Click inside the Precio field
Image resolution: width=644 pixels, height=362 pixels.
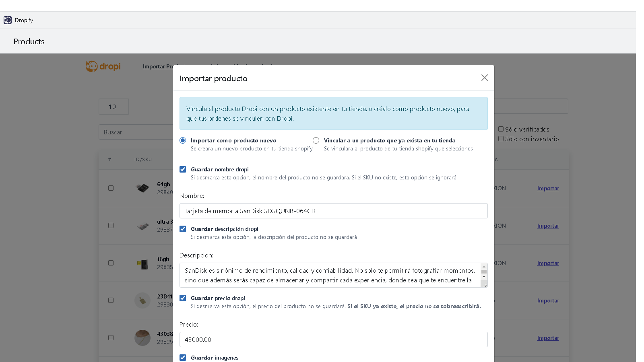(333, 339)
